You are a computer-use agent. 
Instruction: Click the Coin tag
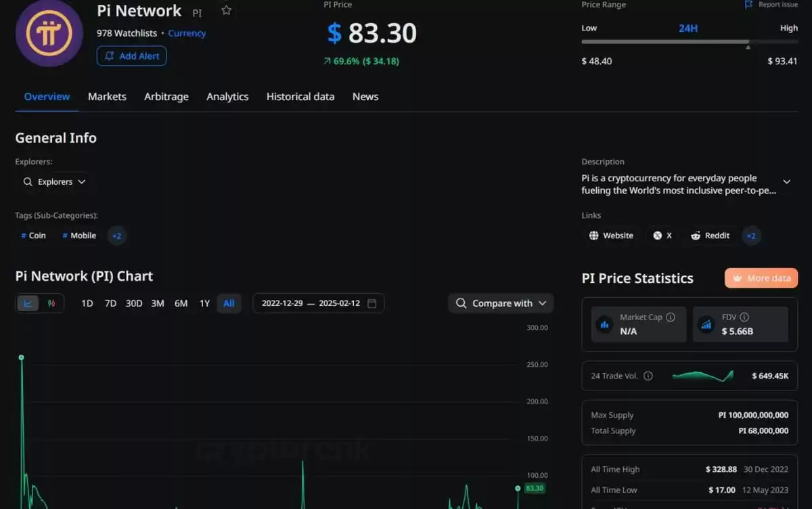pos(34,236)
